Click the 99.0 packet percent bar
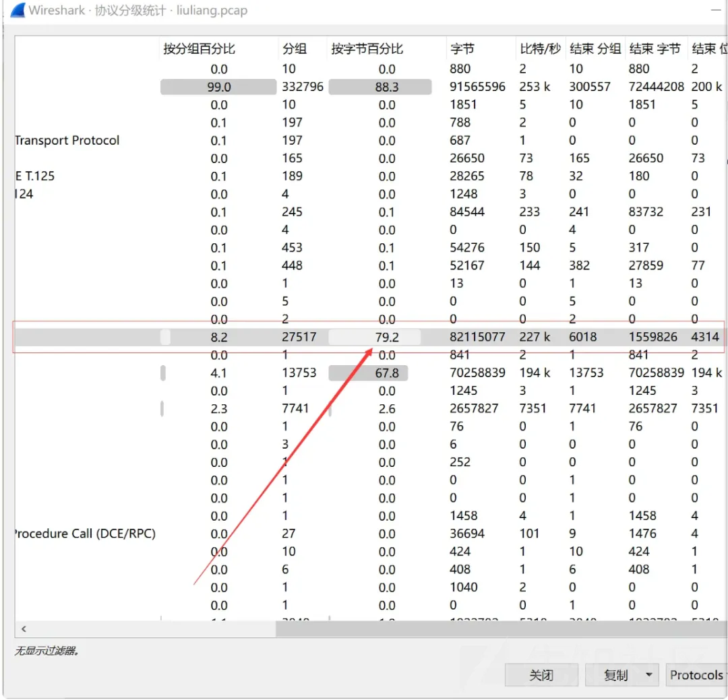This screenshot has height=700, width=728. coord(218,87)
